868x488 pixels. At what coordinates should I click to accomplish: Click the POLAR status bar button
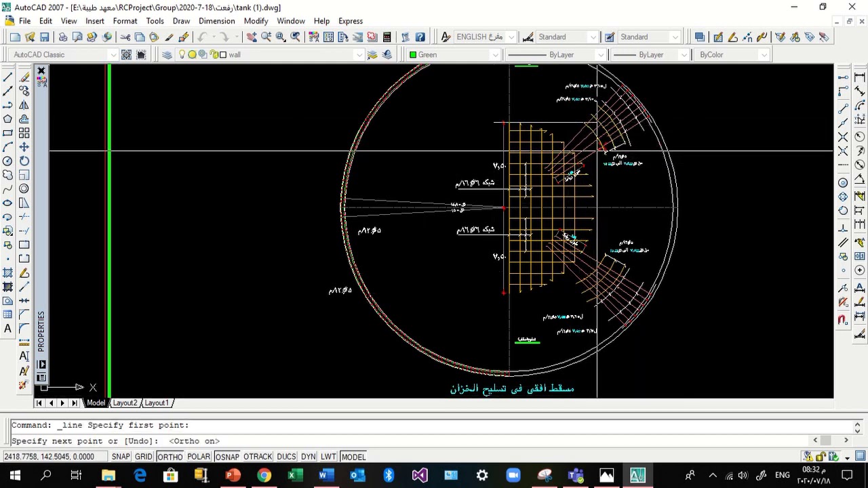199,457
